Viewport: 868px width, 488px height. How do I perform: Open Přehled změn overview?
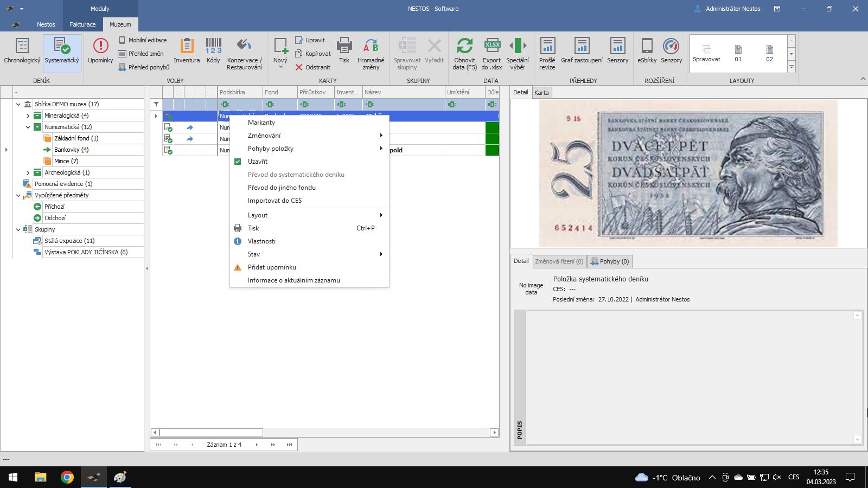(x=141, y=54)
